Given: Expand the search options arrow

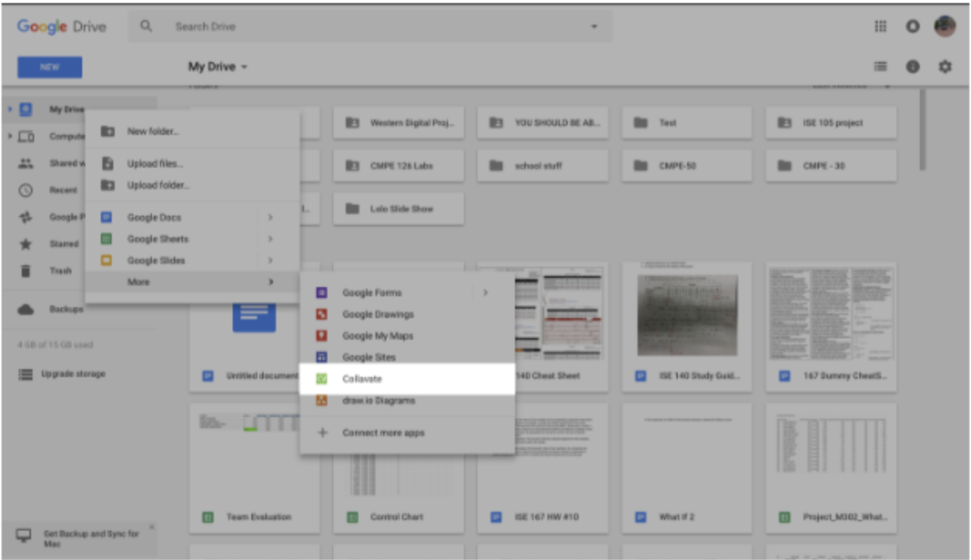Looking at the screenshot, I should tap(594, 26).
